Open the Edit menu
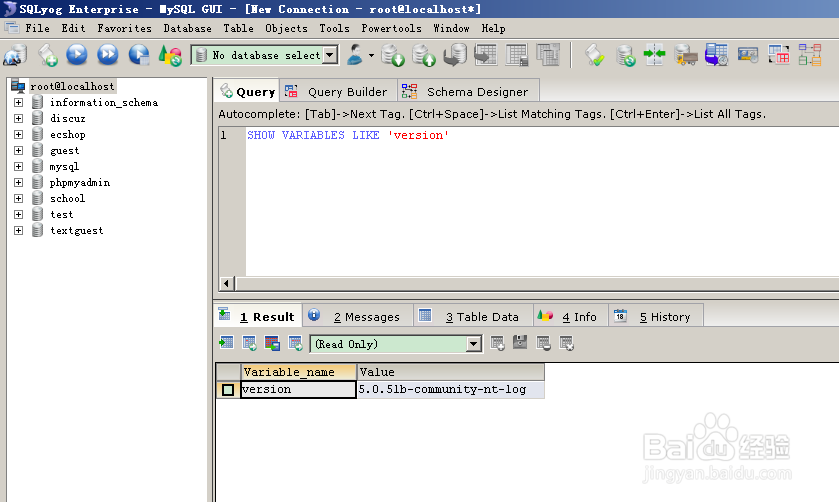This screenshot has height=502, width=839. [x=73, y=28]
